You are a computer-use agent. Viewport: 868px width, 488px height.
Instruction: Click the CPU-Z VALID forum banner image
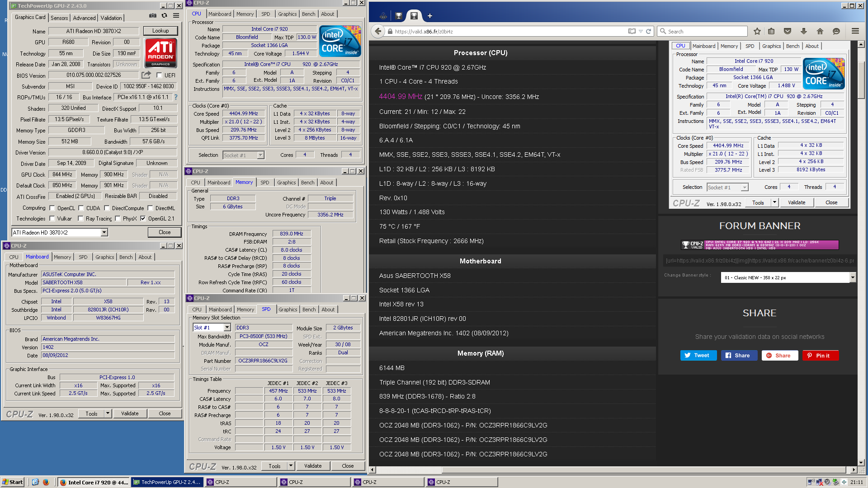pyautogui.click(x=759, y=245)
